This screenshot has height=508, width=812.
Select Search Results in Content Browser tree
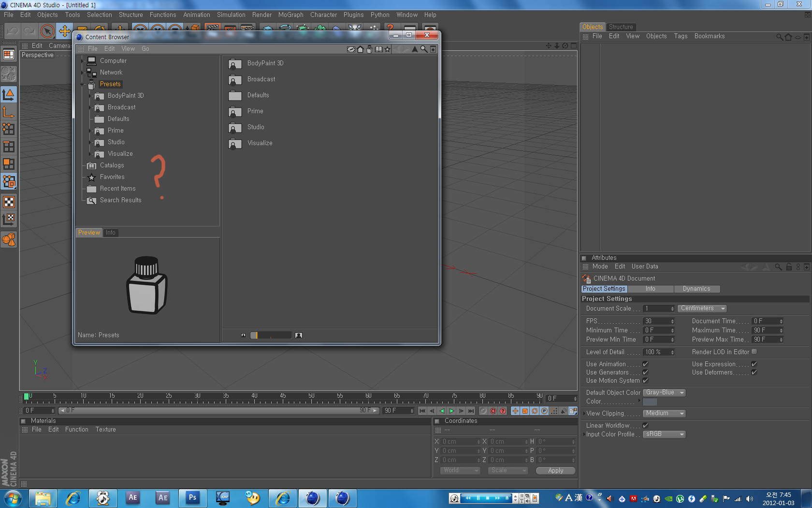click(121, 200)
